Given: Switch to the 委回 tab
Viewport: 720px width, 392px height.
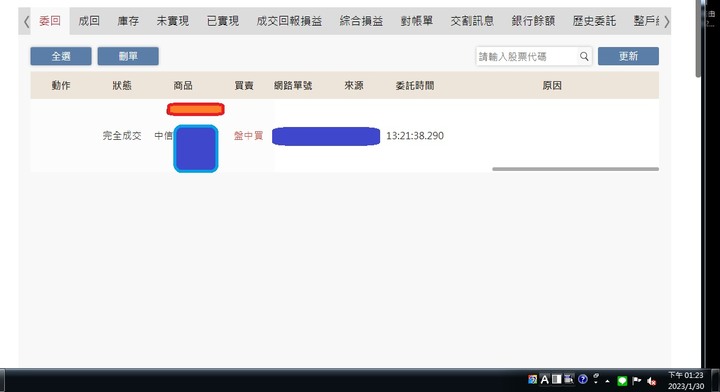Looking at the screenshot, I should point(50,21).
